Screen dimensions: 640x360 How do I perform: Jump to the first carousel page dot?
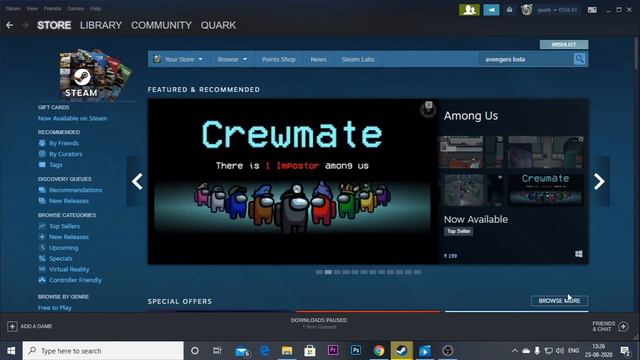(319, 272)
